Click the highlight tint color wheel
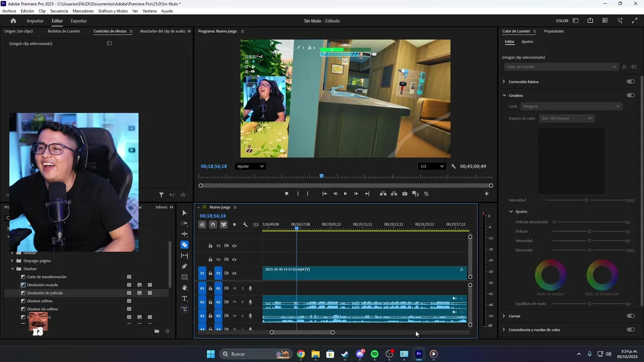 coord(602,275)
